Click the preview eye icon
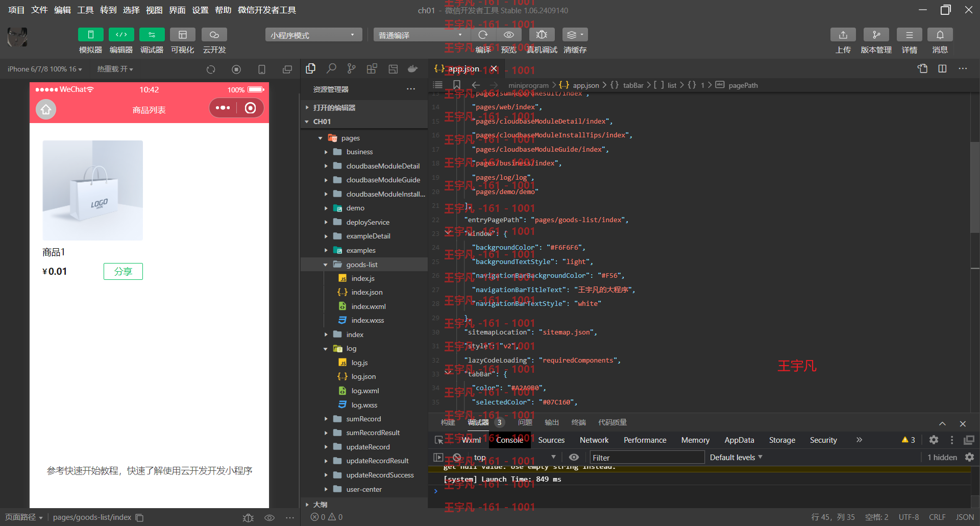 509,35
